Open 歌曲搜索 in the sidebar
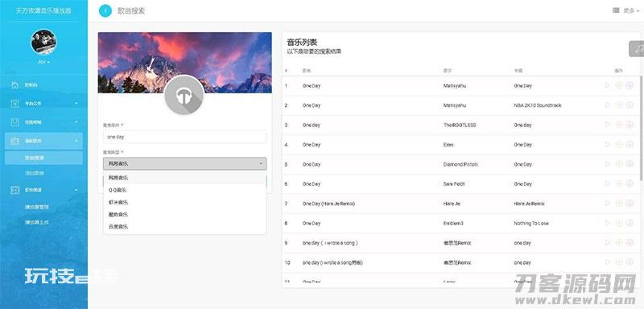 [43, 158]
